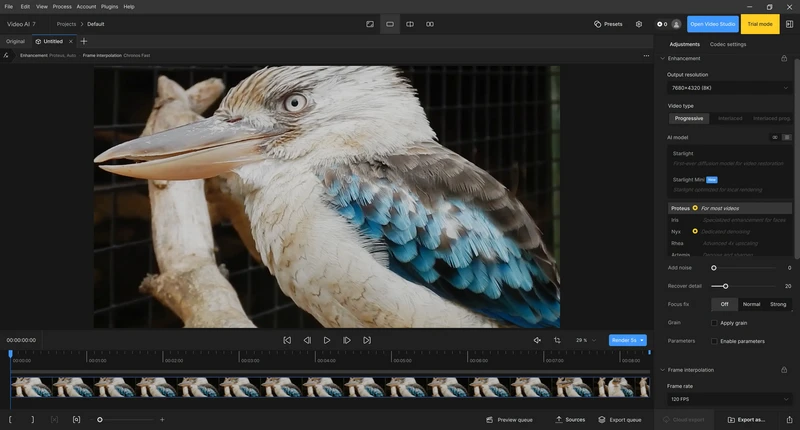Image resolution: width=800 pixels, height=430 pixels.
Task: Select the Iris AI model
Action: (730, 220)
